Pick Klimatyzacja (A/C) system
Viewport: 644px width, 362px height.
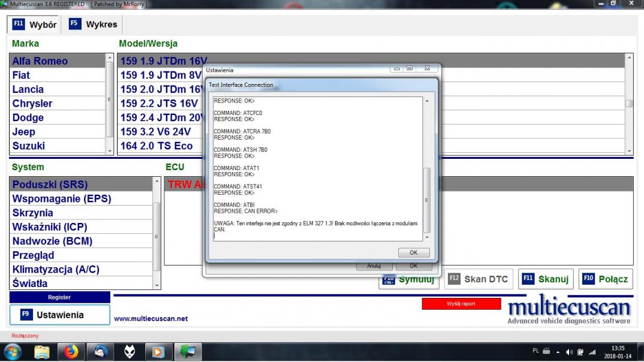(81, 269)
